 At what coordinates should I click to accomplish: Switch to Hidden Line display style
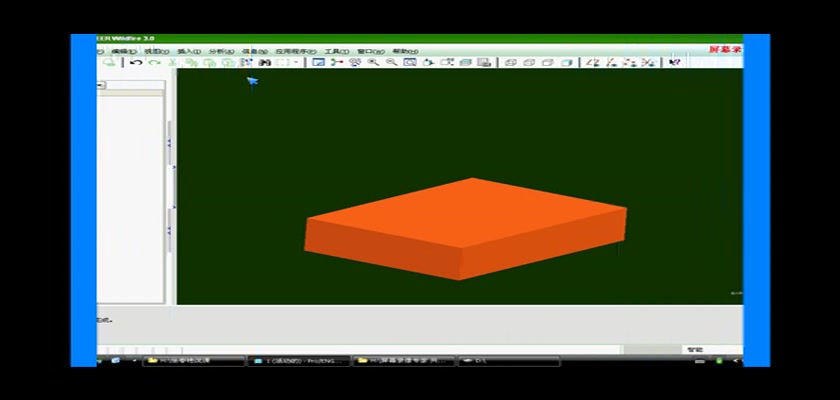click(x=529, y=63)
